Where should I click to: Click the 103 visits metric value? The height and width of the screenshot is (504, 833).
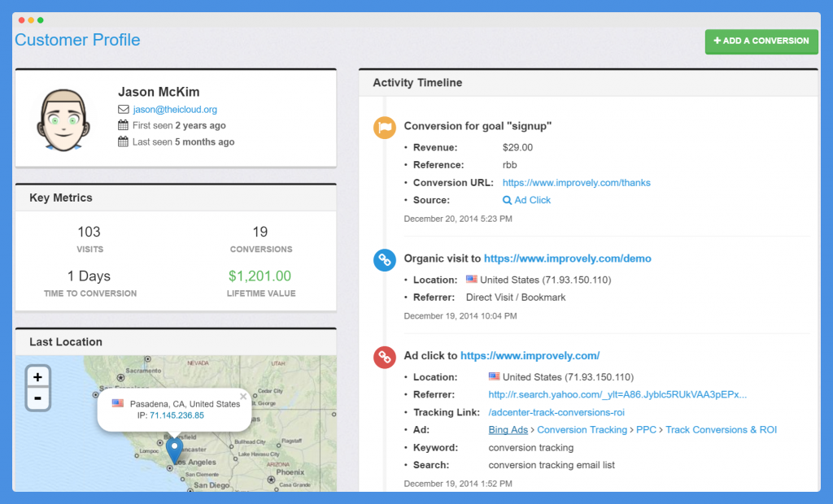(x=89, y=232)
